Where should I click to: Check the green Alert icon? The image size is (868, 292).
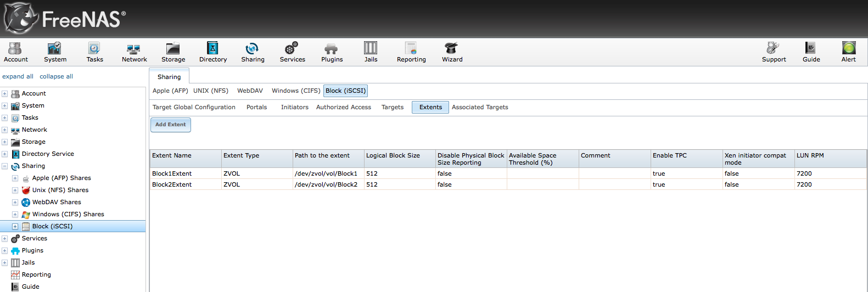point(849,48)
